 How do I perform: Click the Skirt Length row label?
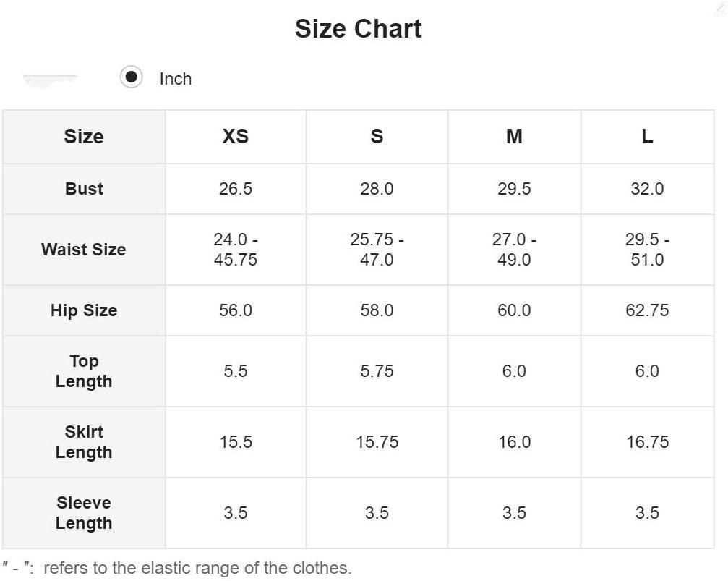click(x=84, y=442)
